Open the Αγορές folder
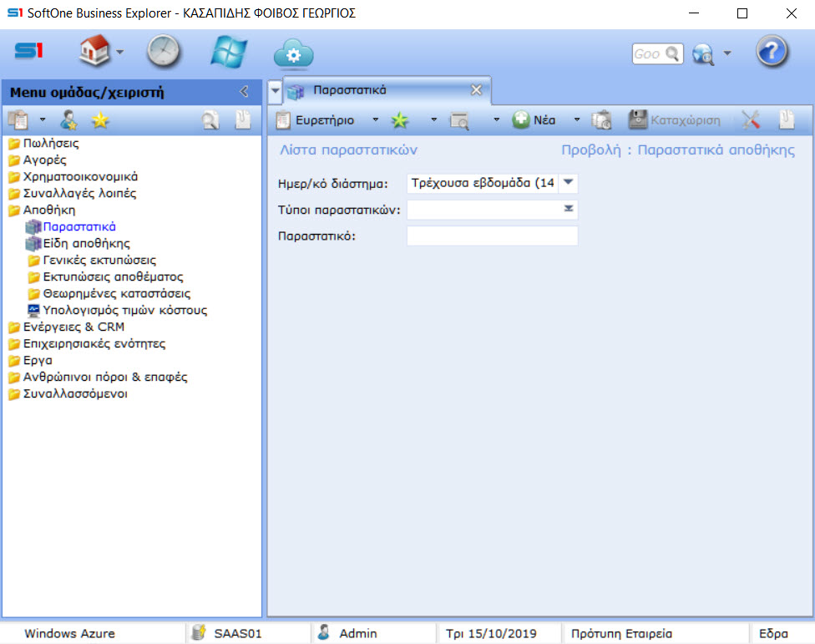815x644 pixels. pyautogui.click(x=38, y=160)
